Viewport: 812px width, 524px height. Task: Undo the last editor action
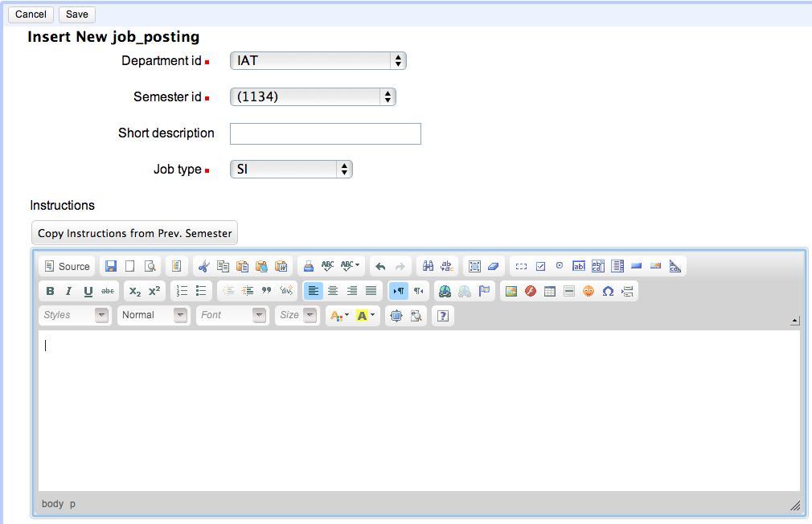[380, 265]
